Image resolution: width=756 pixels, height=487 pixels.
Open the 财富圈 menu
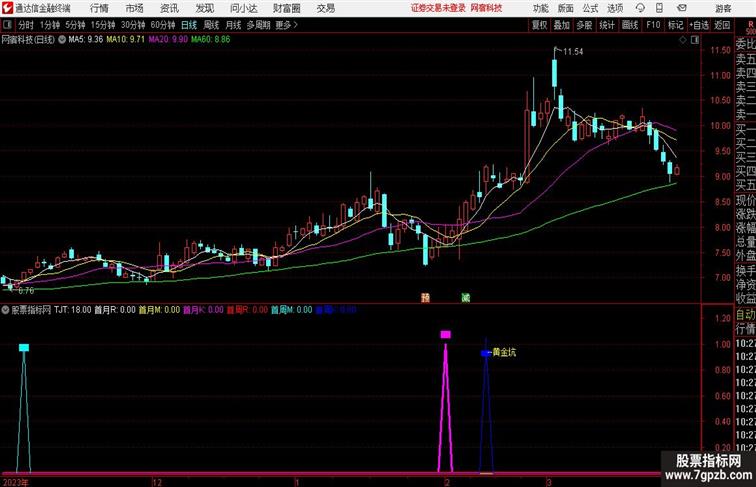tap(286, 8)
